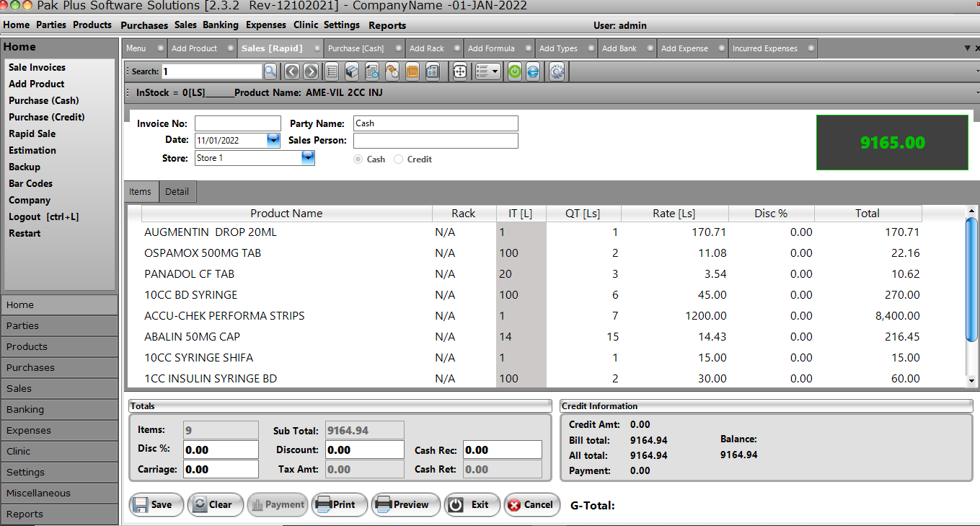This screenshot has height=526, width=980.
Task: Open the settings gear toolbar icon
Action: (x=557, y=71)
